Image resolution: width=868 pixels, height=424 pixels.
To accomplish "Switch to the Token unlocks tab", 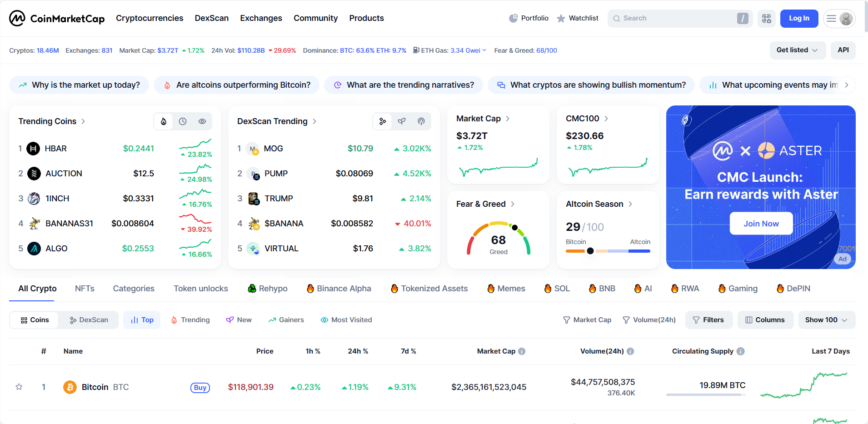I will 201,289.
